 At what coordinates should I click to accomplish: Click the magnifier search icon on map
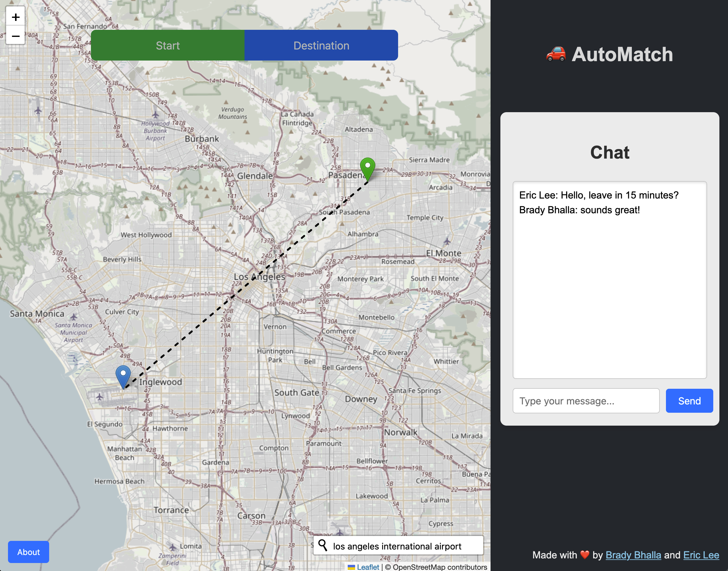coord(323,545)
